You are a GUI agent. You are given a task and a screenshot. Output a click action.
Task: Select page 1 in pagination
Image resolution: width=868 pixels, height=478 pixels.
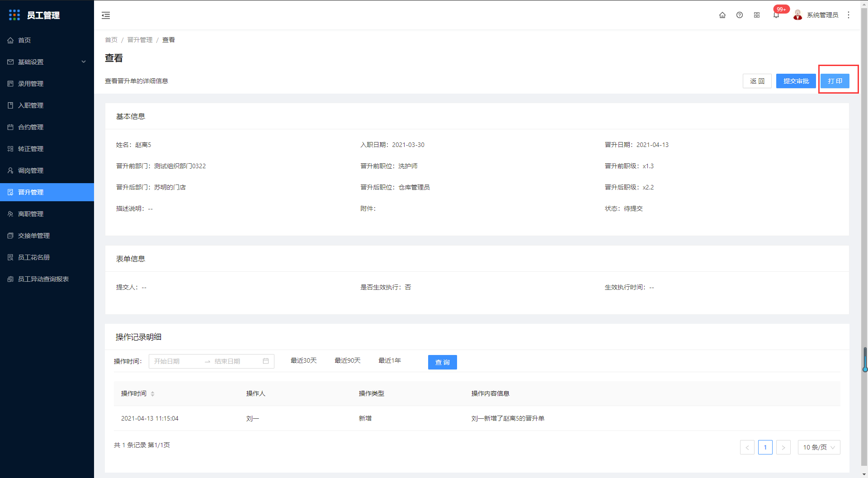765,447
